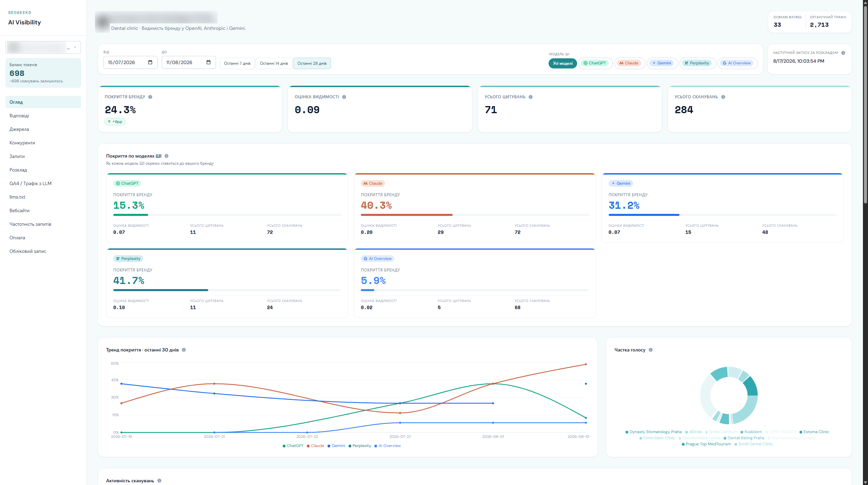
Task: Toggle Gemini series in trend chart legend
Action: pyautogui.click(x=336, y=446)
